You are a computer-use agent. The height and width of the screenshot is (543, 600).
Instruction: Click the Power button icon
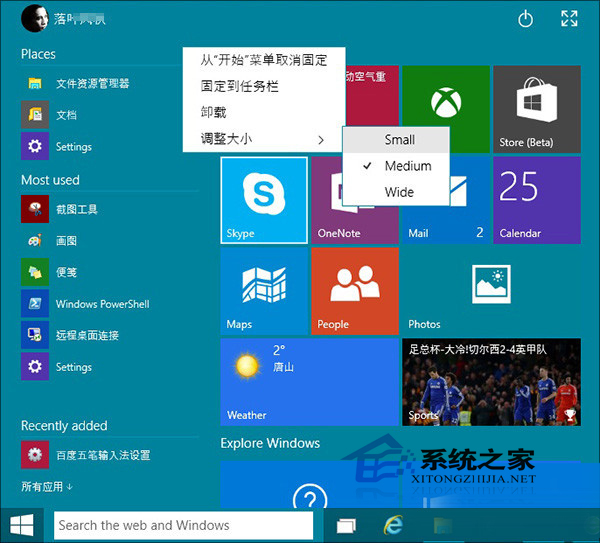point(525,19)
